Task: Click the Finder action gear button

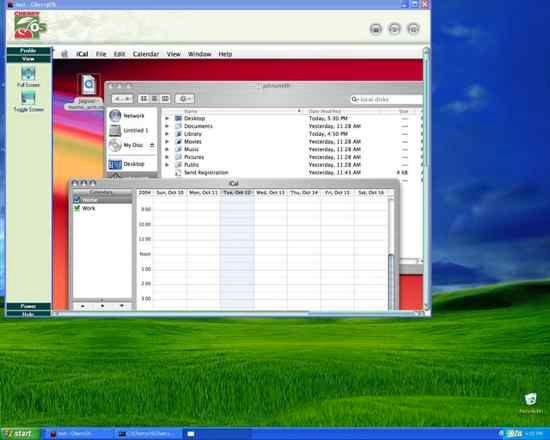Action: coord(185,99)
